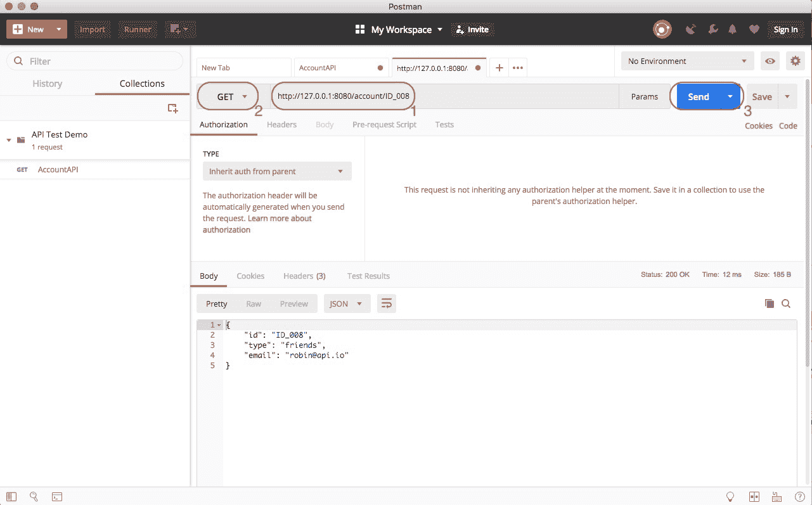
Task: Click the heart icon in header
Action: tap(754, 29)
